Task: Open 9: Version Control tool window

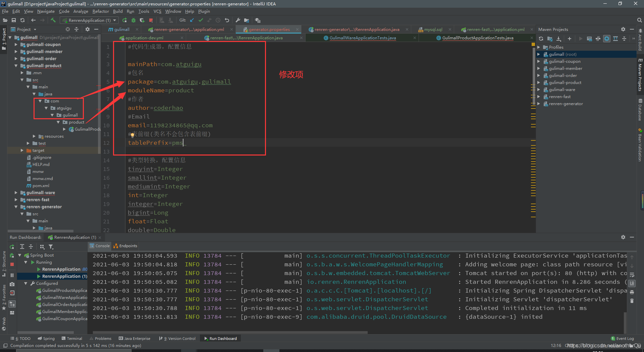Action: (177, 338)
